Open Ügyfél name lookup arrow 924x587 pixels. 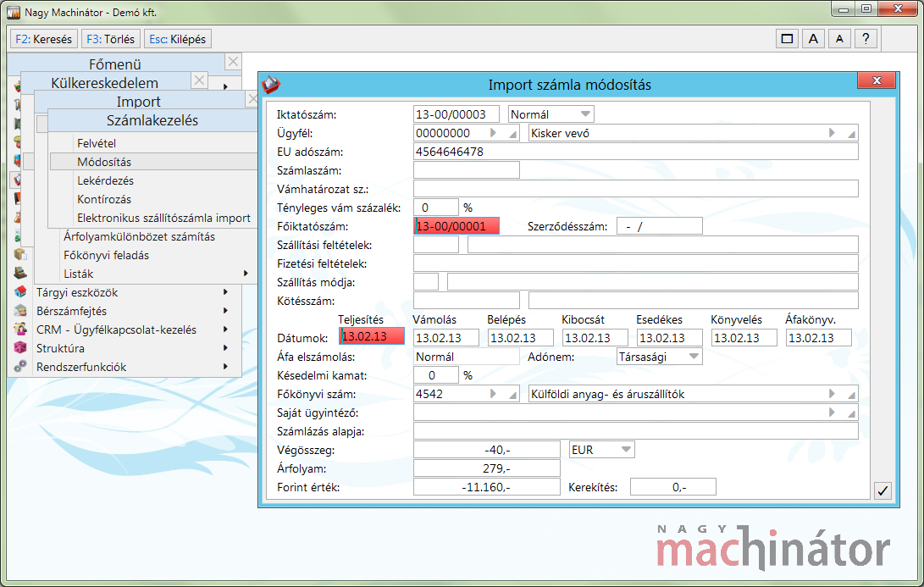click(x=832, y=133)
